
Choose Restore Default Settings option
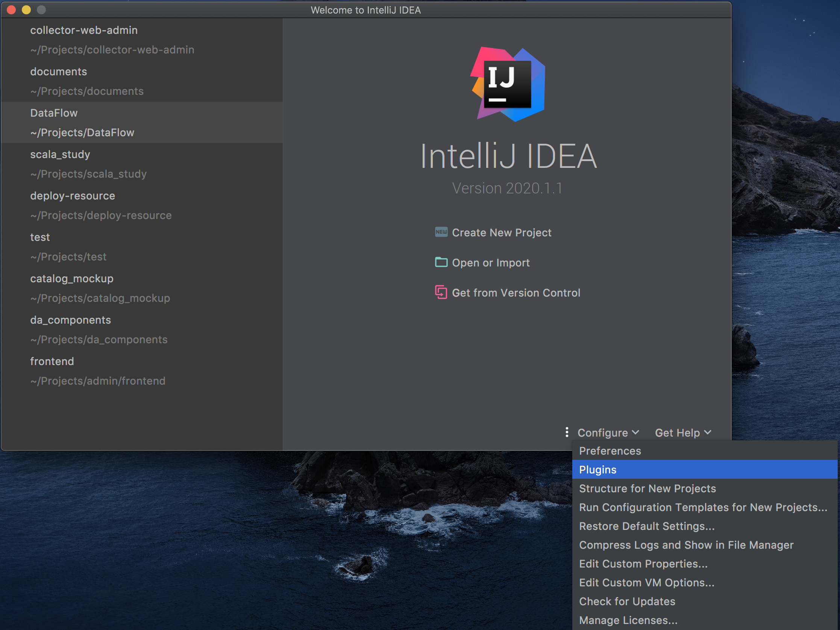click(646, 526)
